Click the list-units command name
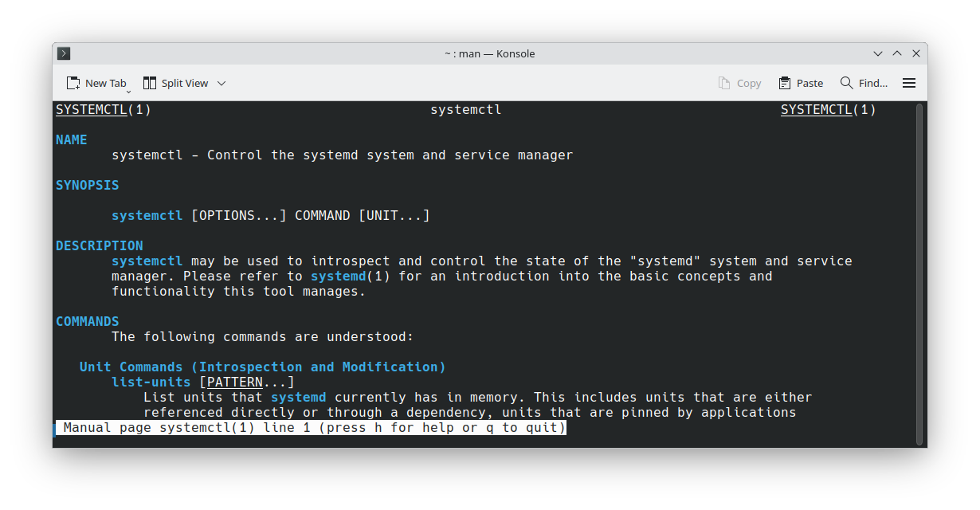Screen dimensions: 980x510 [x=151, y=382]
